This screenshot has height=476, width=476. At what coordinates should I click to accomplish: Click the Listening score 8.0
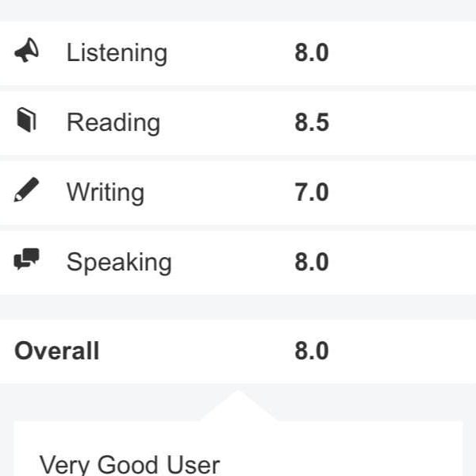[x=312, y=53]
